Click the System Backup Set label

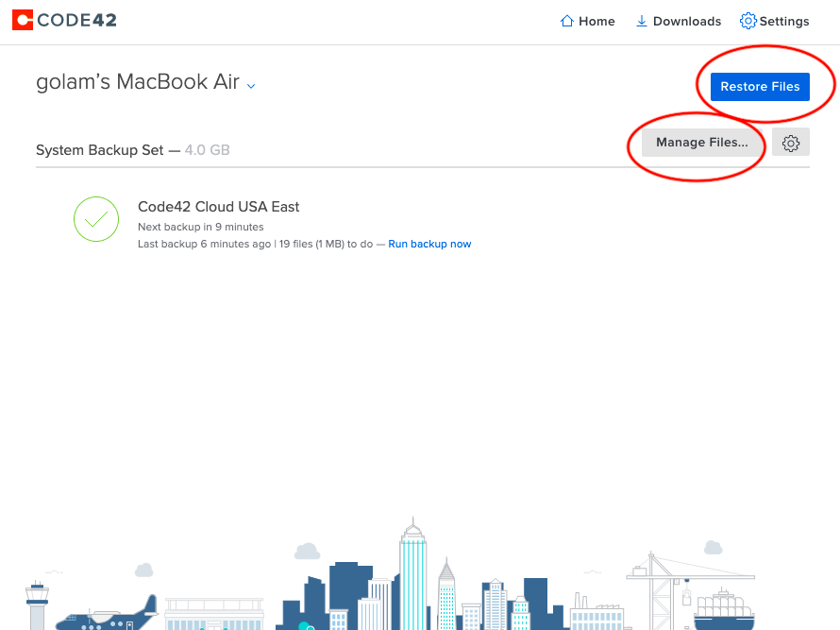pos(100,150)
